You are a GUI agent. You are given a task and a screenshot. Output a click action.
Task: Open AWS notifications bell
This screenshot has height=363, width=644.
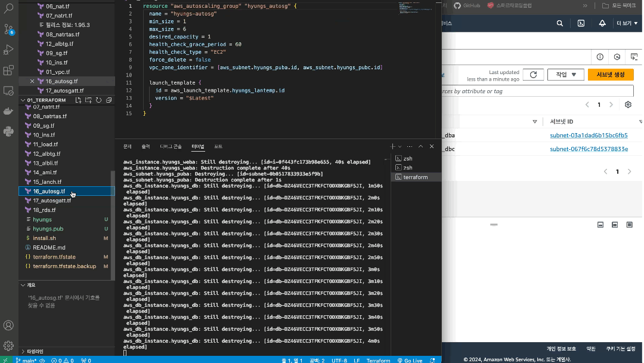click(x=602, y=23)
